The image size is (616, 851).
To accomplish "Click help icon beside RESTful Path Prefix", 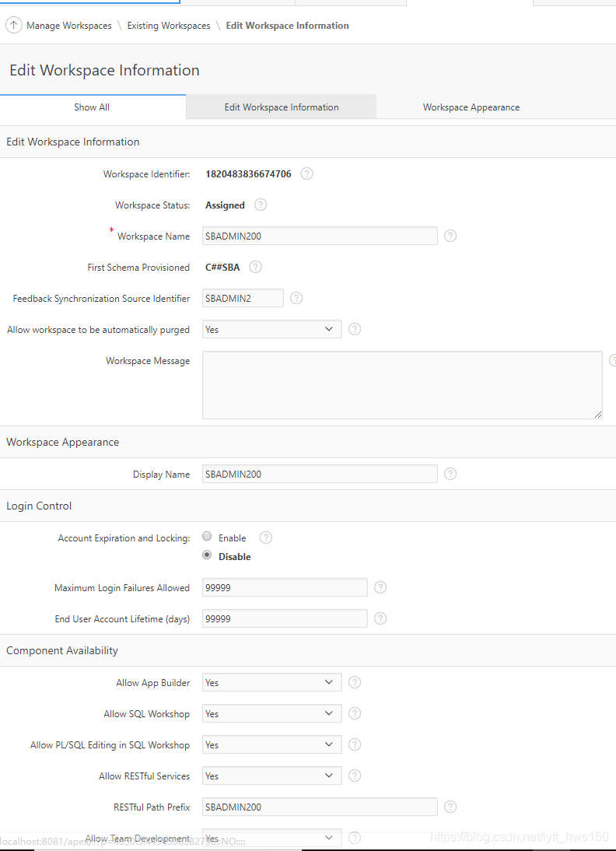I will coord(450,807).
